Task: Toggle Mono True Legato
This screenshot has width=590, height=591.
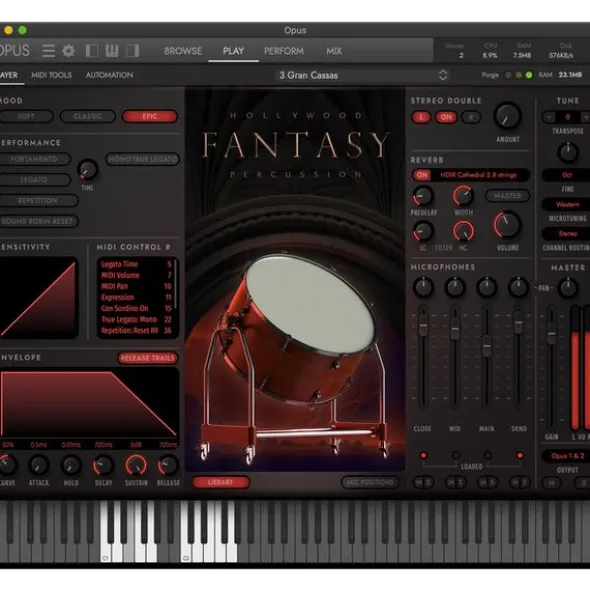Action: click(x=143, y=159)
